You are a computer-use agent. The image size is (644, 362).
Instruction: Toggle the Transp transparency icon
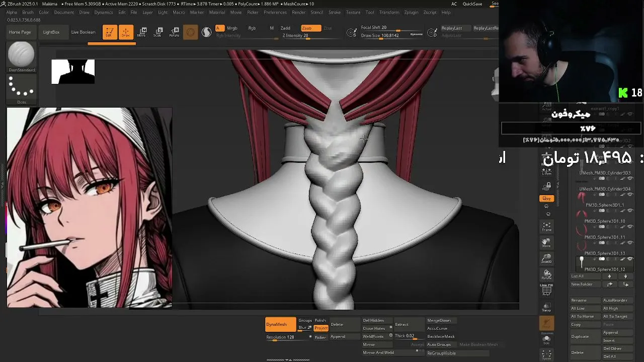coord(546,307)
